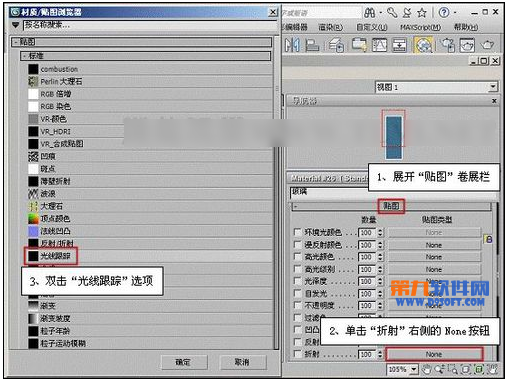Click the key-shaped subscription icon
This screenshot has height=379, width=505.
[x=392, y=13]
